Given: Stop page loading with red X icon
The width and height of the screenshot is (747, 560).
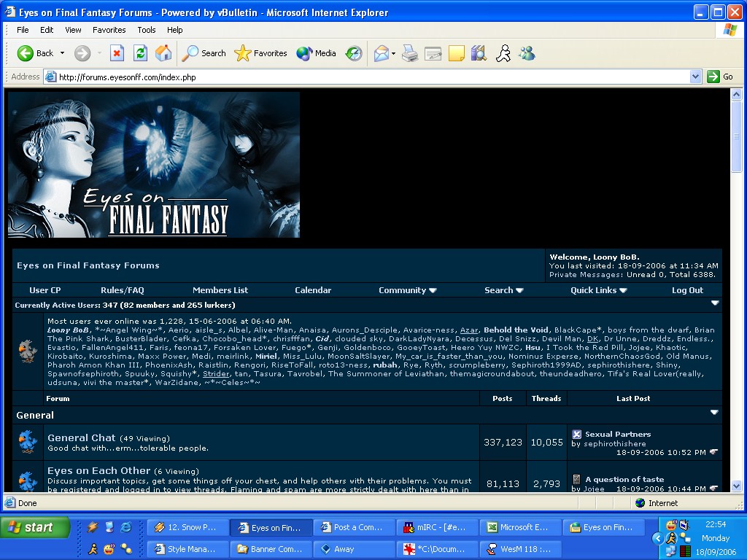Looking at the screenshot, I should [117, 53].
